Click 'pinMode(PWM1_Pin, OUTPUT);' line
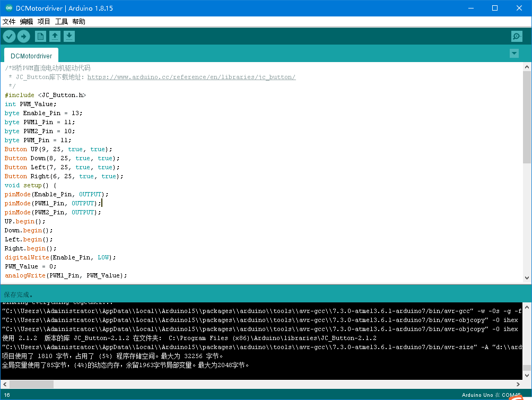Viewport: 532px width, 400px height. (x=53, y=203)
